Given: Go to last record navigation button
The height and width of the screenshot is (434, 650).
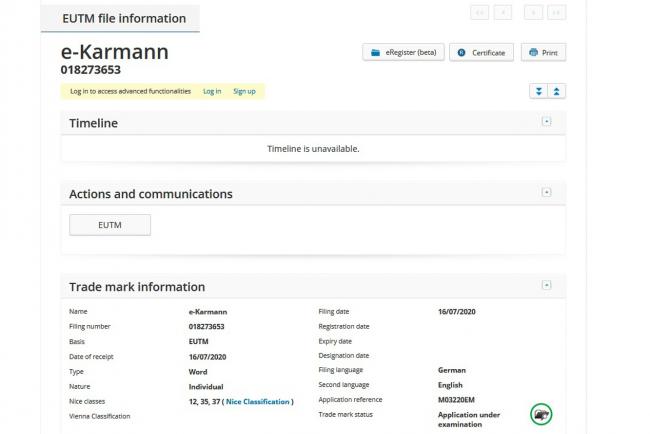Looking at the screenshot, I should (x=557, y=12).
